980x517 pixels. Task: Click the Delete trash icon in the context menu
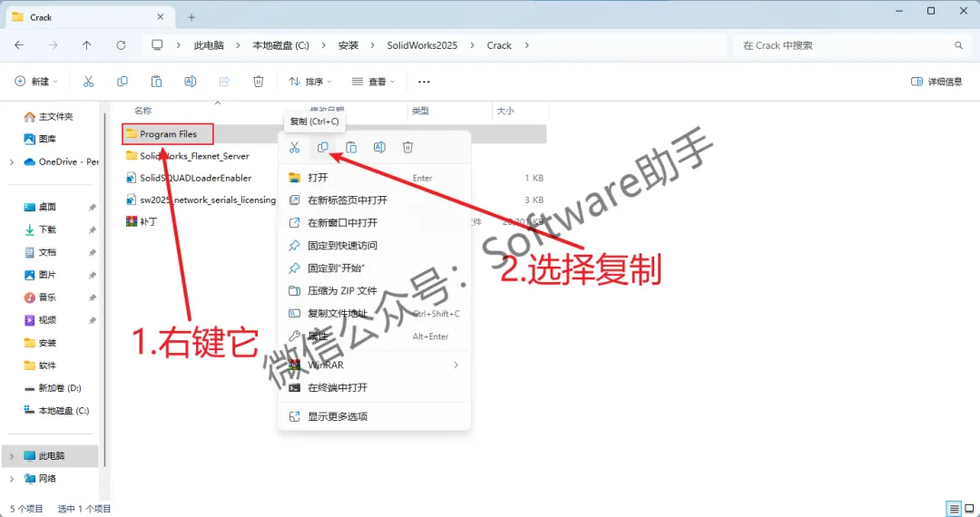(407, 147)
